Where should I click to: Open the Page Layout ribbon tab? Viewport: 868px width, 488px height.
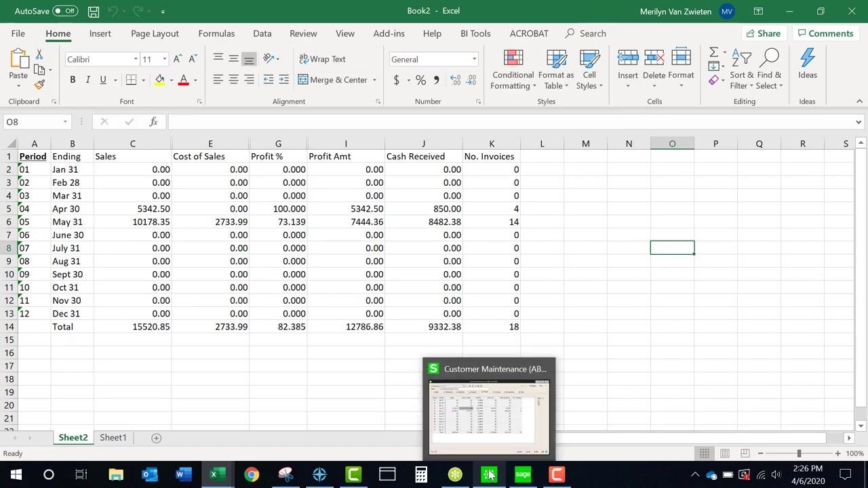[x=155, y=33]
